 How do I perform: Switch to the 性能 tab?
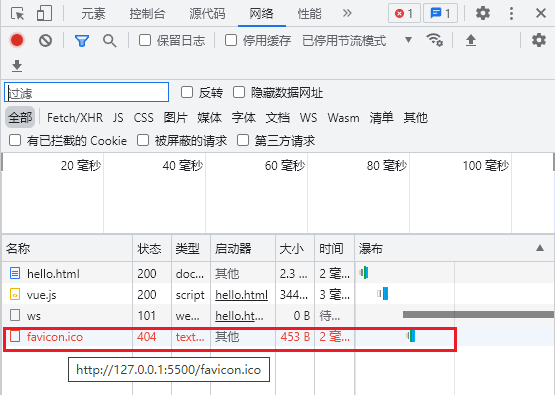(309, 13)
